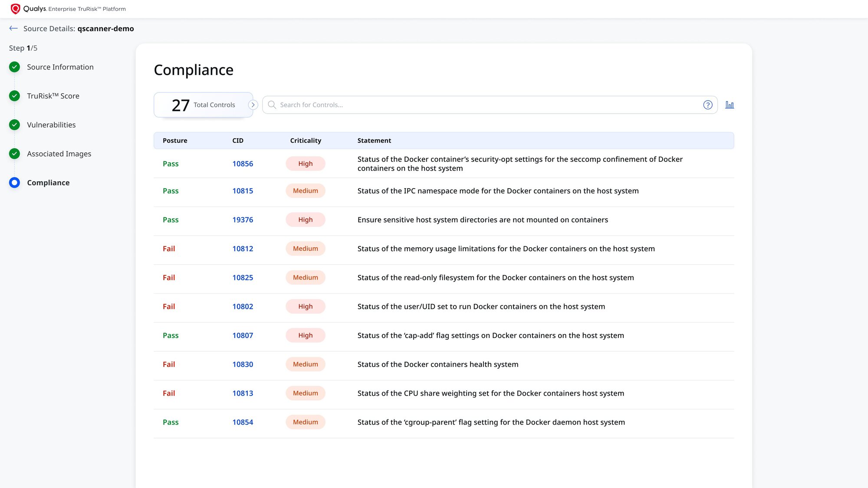Select the CPU share weighting statement
Viewport: 868px width, 488px height.
click(491, 393)
